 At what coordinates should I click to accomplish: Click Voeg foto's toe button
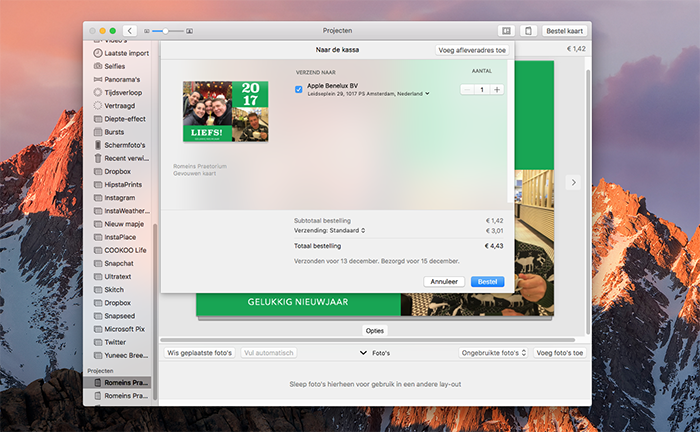point(559,353)
